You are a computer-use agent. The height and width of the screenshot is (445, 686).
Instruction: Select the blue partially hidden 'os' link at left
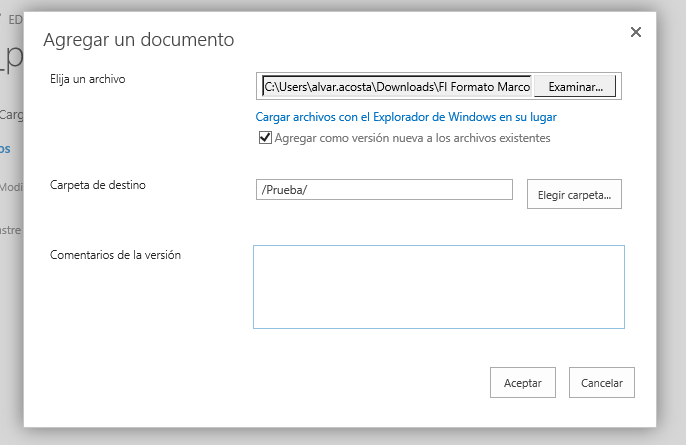pyautogui.click(x=6, y=149)
